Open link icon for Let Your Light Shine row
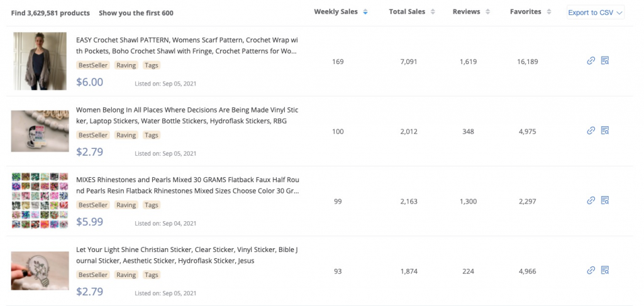Screen dimensions: 644x306 tap(591, 270)
